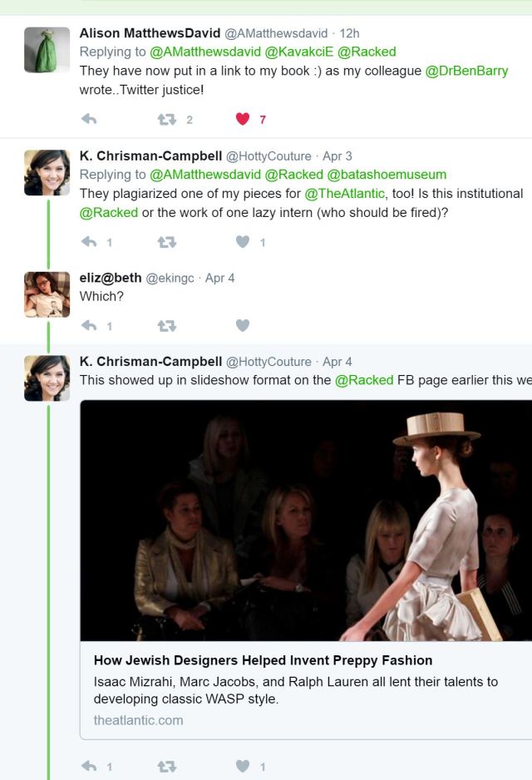Reply to the plagiarized pieces tweet

pos(89,242)
